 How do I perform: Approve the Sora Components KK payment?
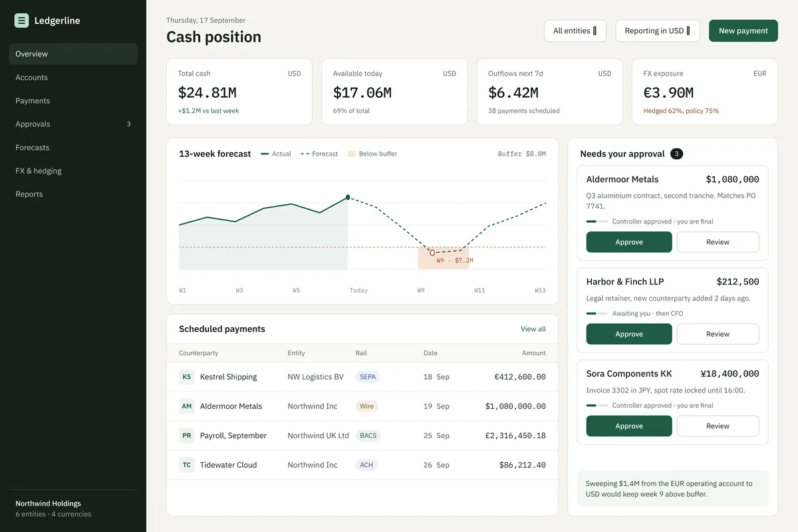[x=629, y=426]
